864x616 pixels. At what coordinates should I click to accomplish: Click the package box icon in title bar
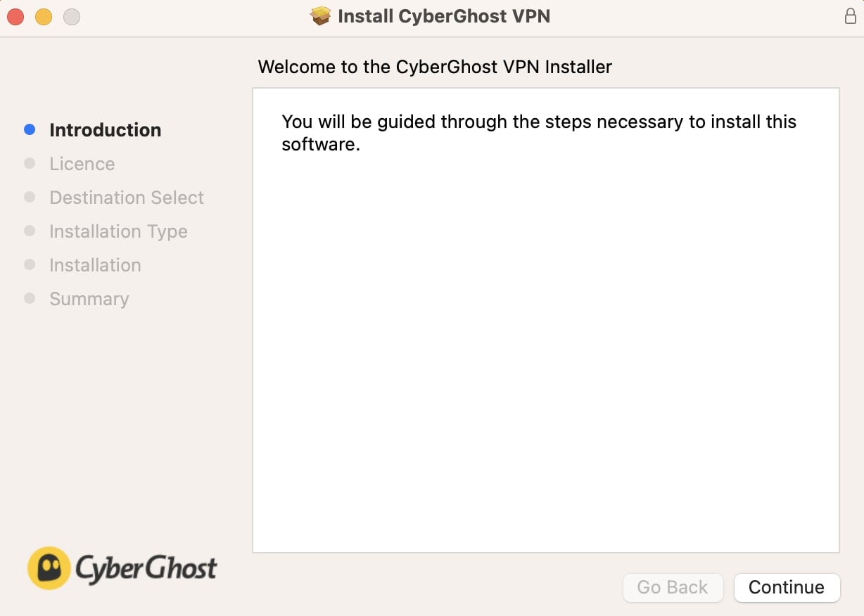click(321, 16)
